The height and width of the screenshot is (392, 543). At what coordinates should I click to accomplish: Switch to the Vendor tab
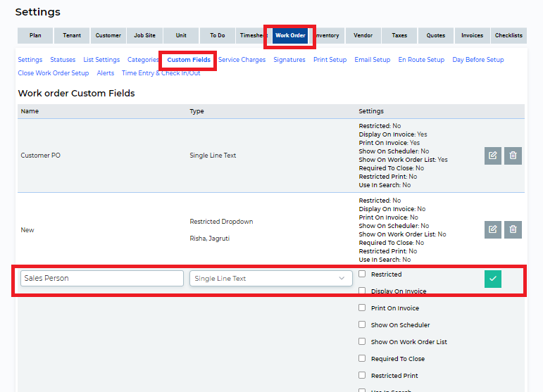click(x=363, y=35)
